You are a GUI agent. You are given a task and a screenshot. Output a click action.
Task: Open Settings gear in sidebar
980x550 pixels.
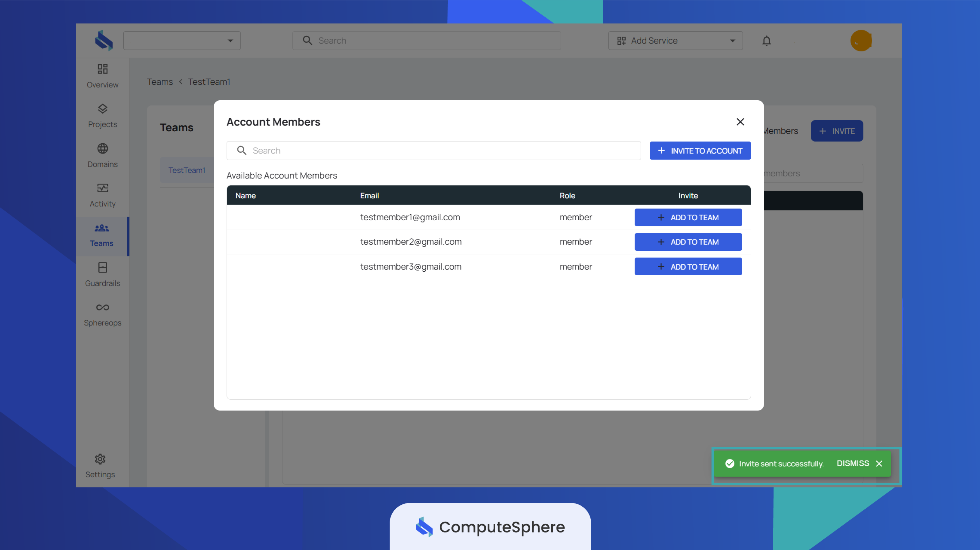click(100, 466)
